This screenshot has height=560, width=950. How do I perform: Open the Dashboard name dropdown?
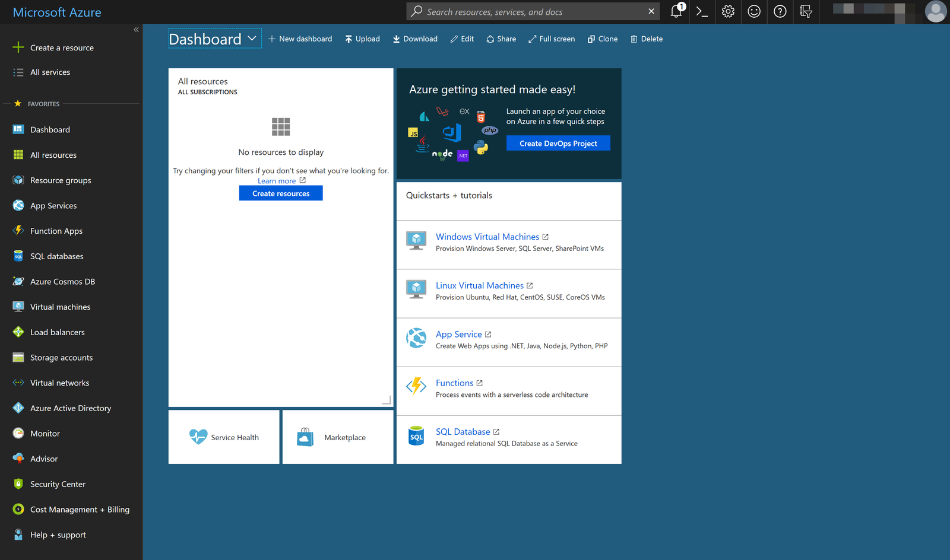point(252,38)
